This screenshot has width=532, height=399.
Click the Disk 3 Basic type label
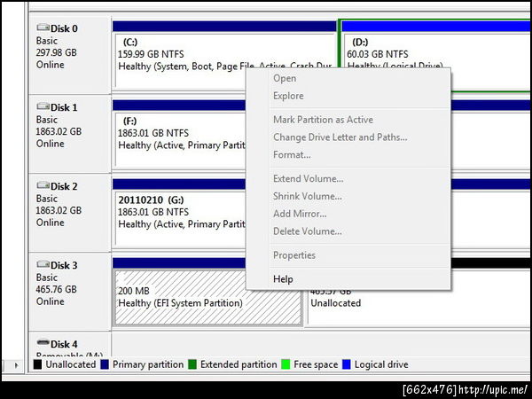[47, 278]
